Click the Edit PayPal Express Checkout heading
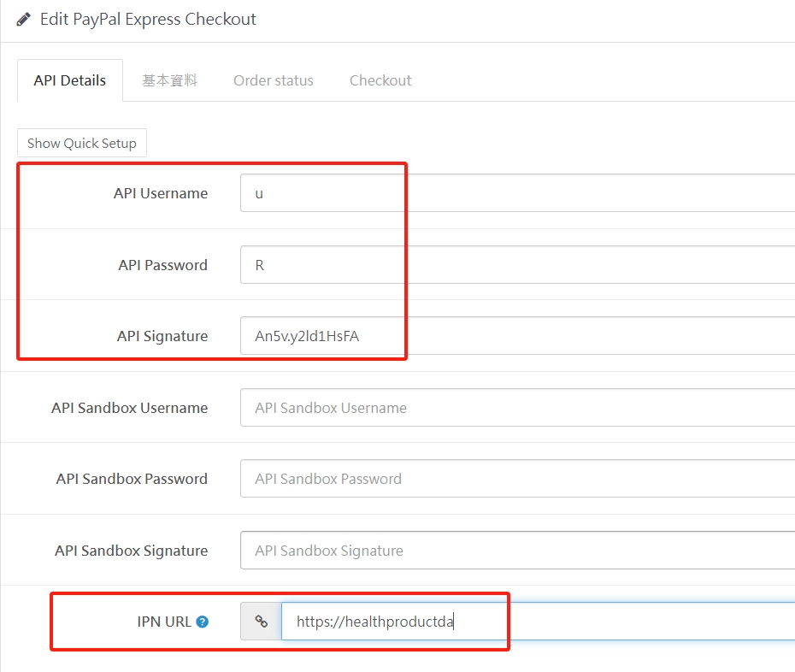The image size is (795, 672). point(148,20)
